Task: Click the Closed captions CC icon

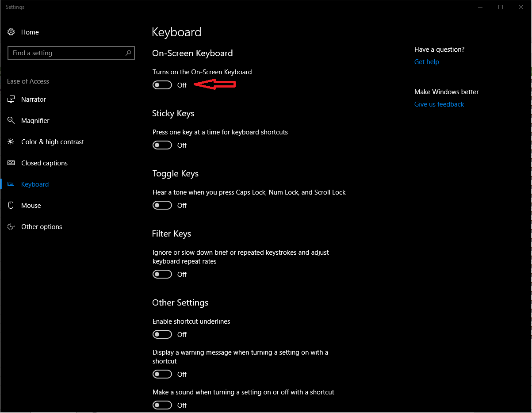Action: click(11, 163)
